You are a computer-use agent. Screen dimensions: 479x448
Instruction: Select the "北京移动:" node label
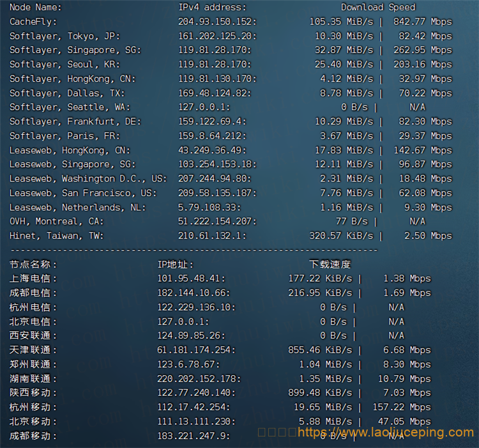point(33,422)
